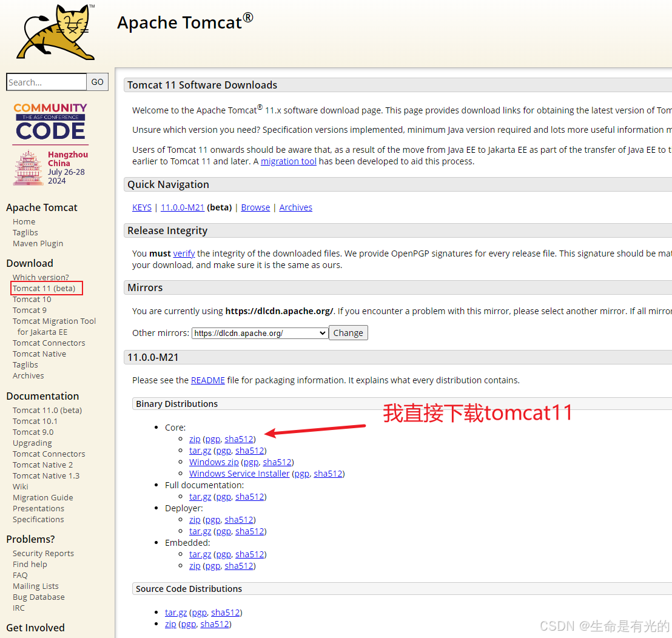Open the Bug Database link
Screen dimensions: 672x638
tap(39, 597)
